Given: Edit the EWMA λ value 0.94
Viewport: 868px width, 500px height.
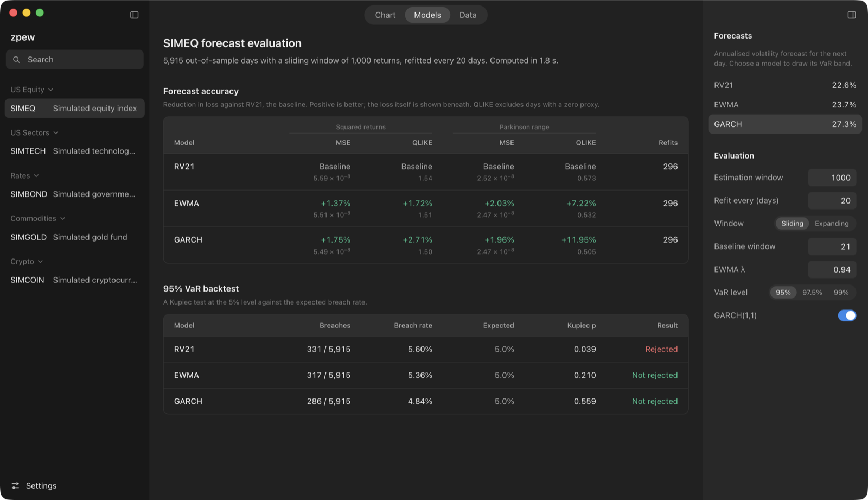Looking at the screenshot, I should tap(832, 269).
